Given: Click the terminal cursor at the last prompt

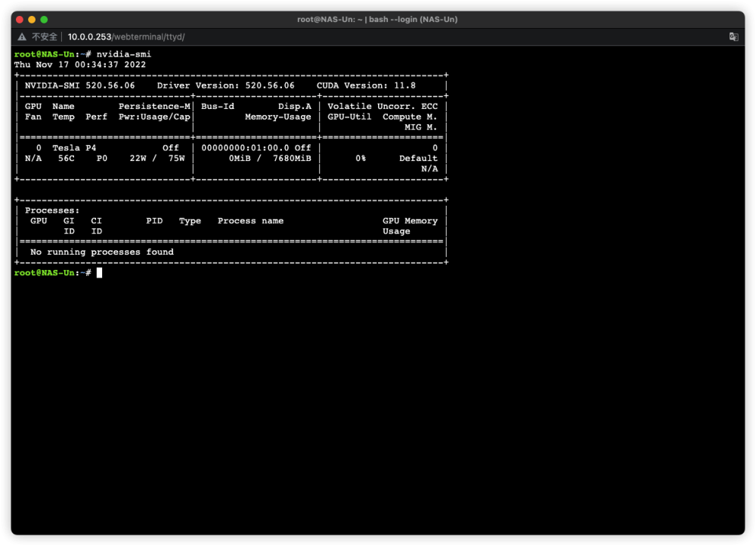Looking at the screenshot, I should click(x=99, y=273).
